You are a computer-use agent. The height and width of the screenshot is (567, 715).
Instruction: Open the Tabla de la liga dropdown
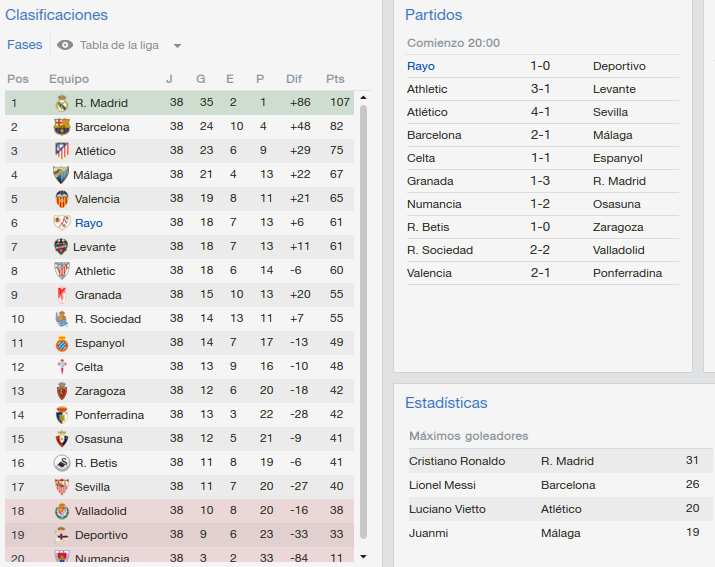pos(119,45)
